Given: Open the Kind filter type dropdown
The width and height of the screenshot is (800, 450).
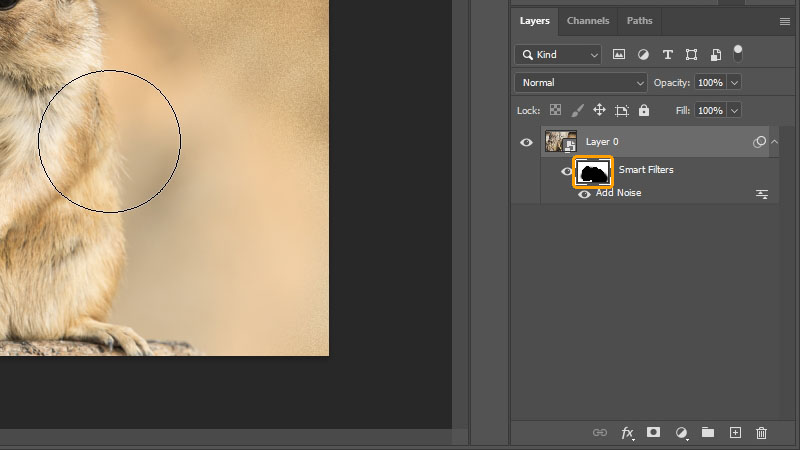Looking at the screenshot, I should [558, 55].
